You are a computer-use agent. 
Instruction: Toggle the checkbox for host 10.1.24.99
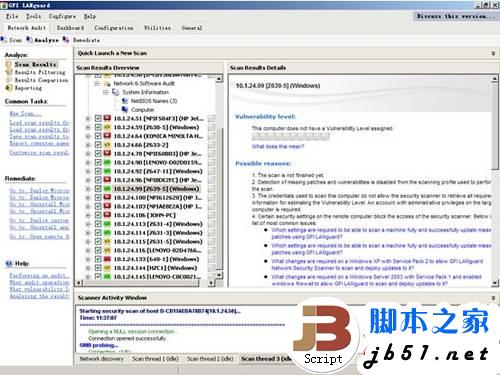(98, 189)
